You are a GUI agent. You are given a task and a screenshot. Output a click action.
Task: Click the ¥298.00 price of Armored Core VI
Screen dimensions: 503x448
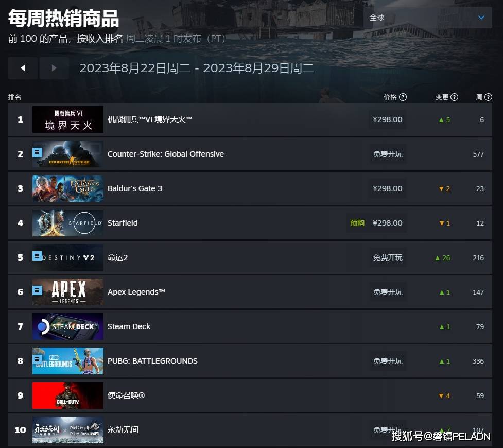pos(388,119)
